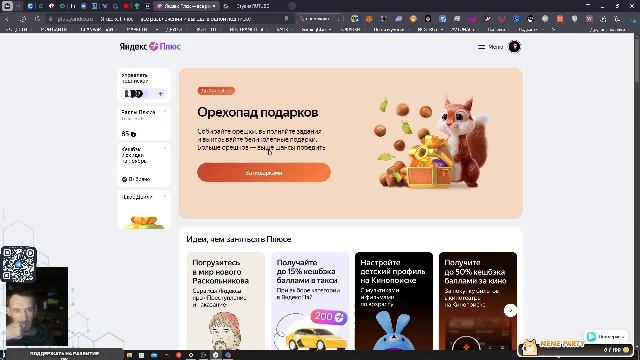Open the hamburger Меню in the header

490,47
